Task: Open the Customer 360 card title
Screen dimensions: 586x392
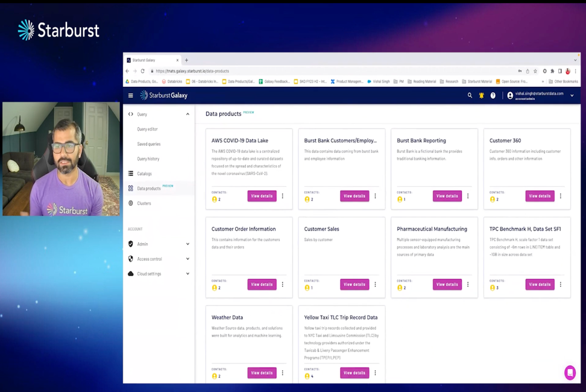Action: (505, 141)
